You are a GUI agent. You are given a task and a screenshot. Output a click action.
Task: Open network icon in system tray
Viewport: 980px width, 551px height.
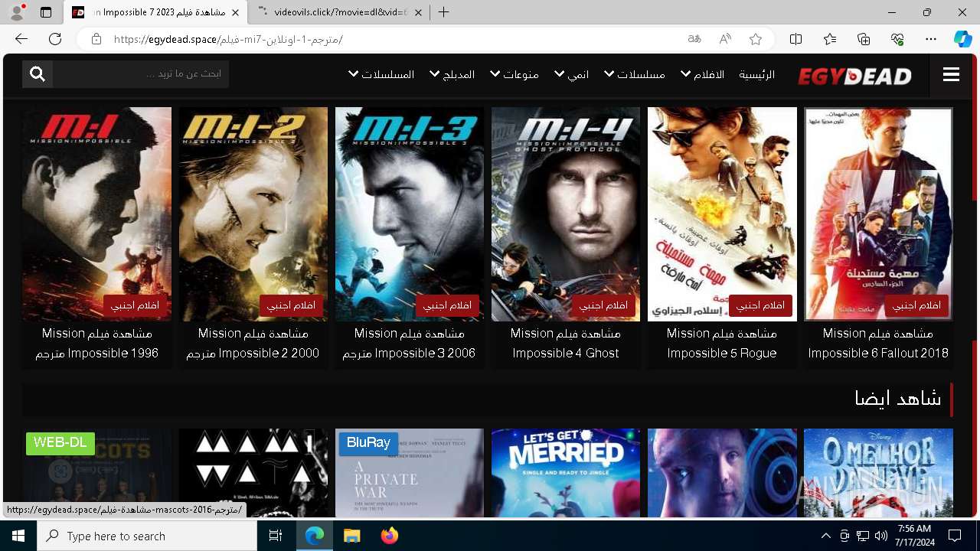pos(862,536)
